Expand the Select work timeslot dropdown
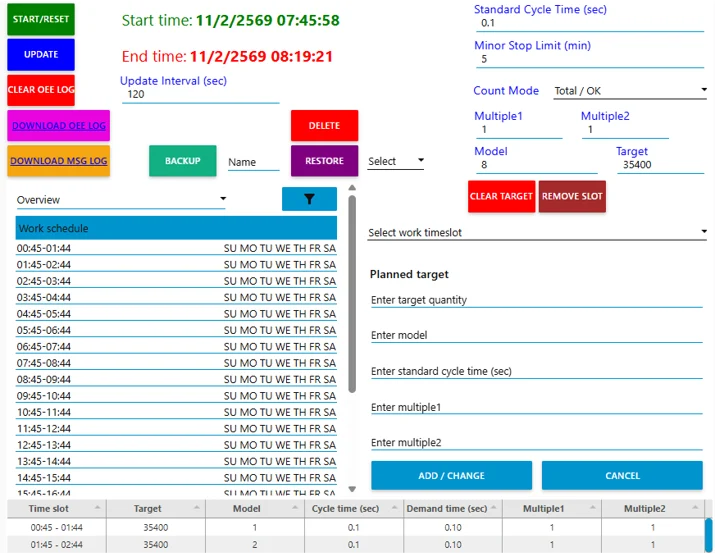715x553 pixels. tap(537, 233)
